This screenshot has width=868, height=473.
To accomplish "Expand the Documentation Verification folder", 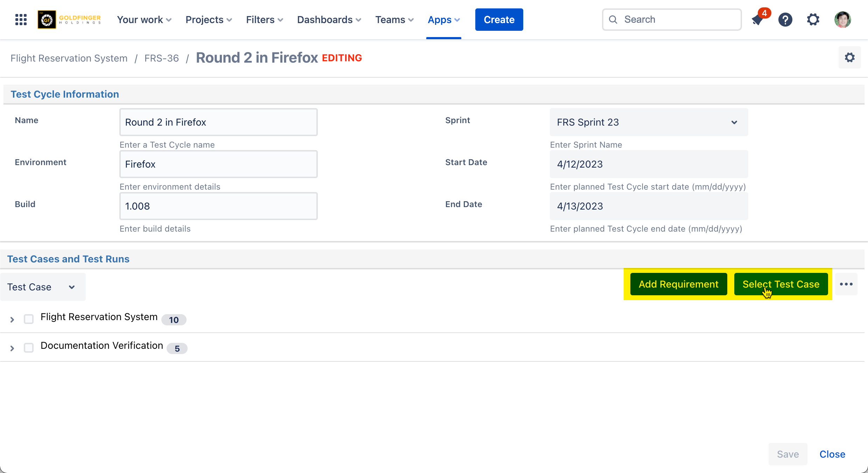I will pos(12,348).
